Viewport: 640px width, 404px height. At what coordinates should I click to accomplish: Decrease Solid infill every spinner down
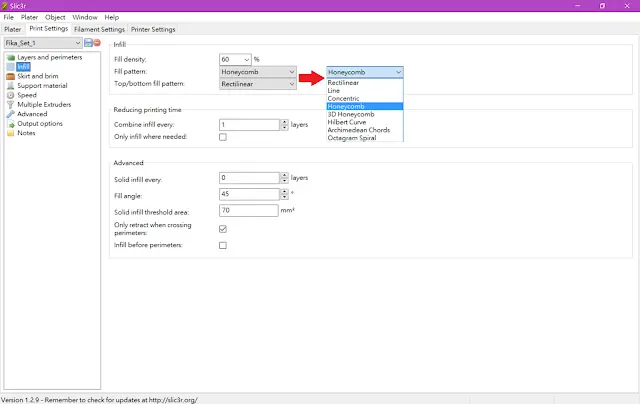[x=284, y=181]
